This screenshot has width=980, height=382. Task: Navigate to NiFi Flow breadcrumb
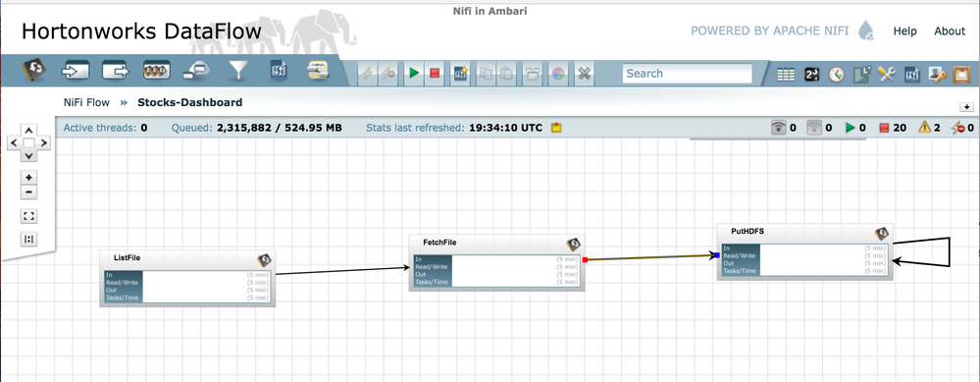[x=86, y=102]
